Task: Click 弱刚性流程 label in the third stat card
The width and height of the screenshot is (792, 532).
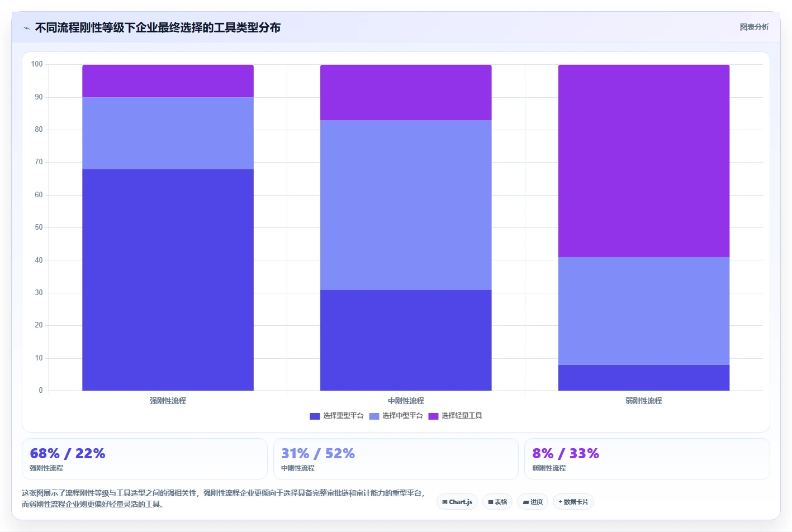Action: (549, 468)
